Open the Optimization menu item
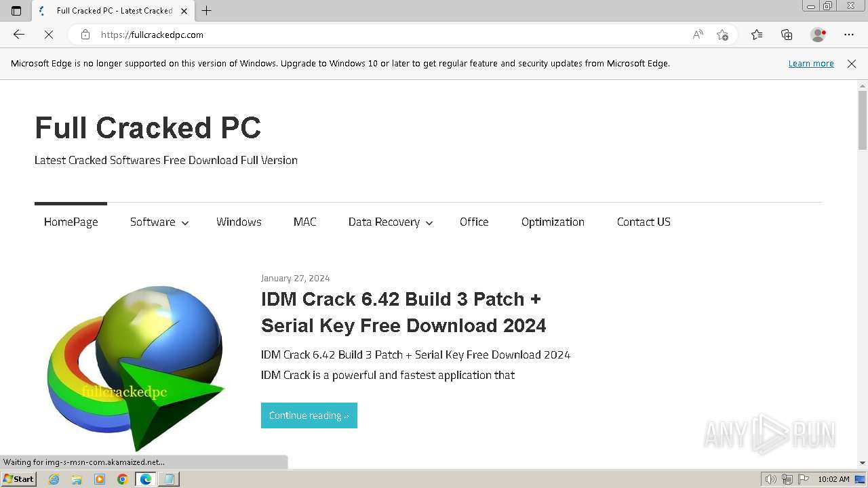Image resolution: width=868 pixels, height=488 pixels. (553, 222)
